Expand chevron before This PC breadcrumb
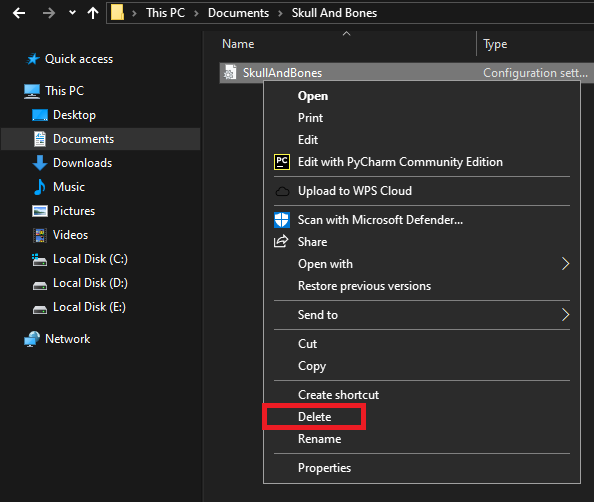 tap(134, 13)
